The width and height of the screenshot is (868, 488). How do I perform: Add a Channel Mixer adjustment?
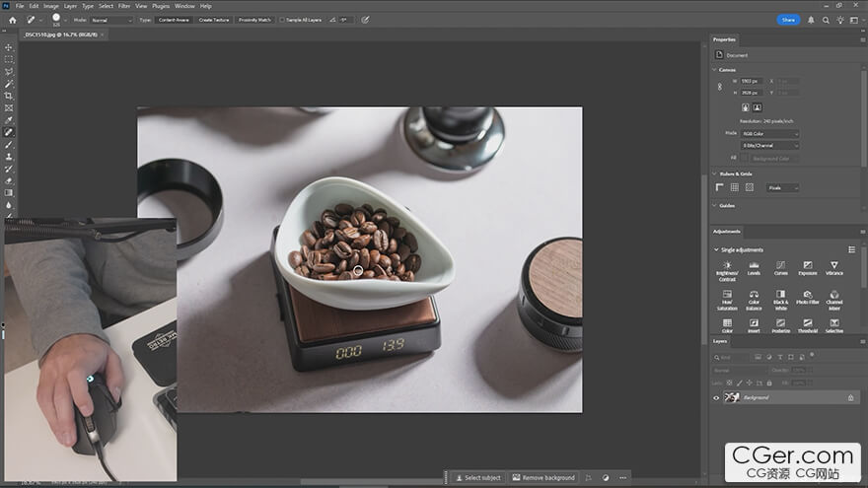(x=834, y=300)
